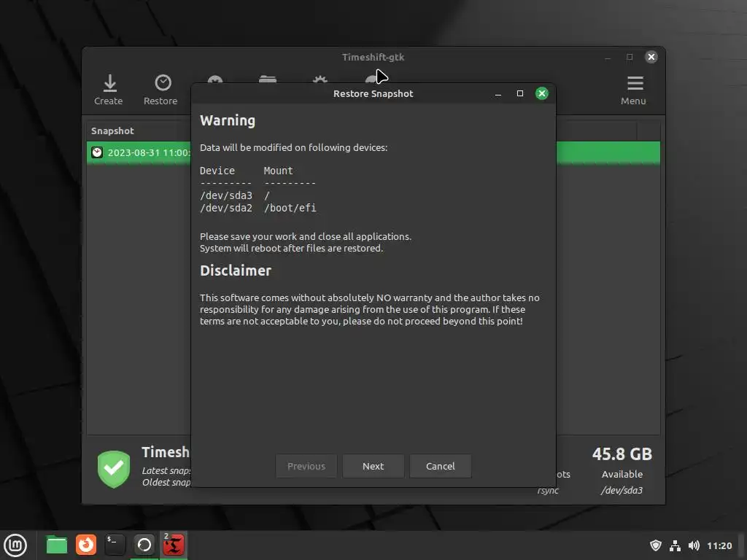Select the 2023-08-31 11:00 snapshot row
The height and width of the screenshot is (560, 747).
(x=373, y=153)
